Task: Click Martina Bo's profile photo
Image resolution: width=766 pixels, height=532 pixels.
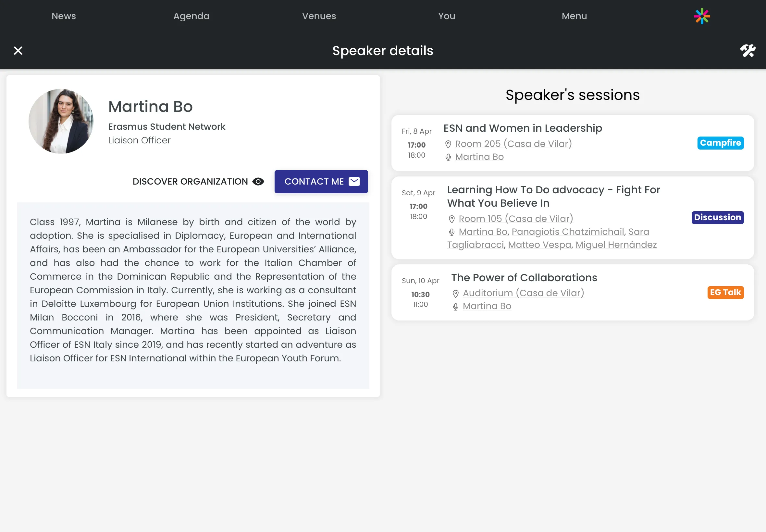Action: coord(61,121)
